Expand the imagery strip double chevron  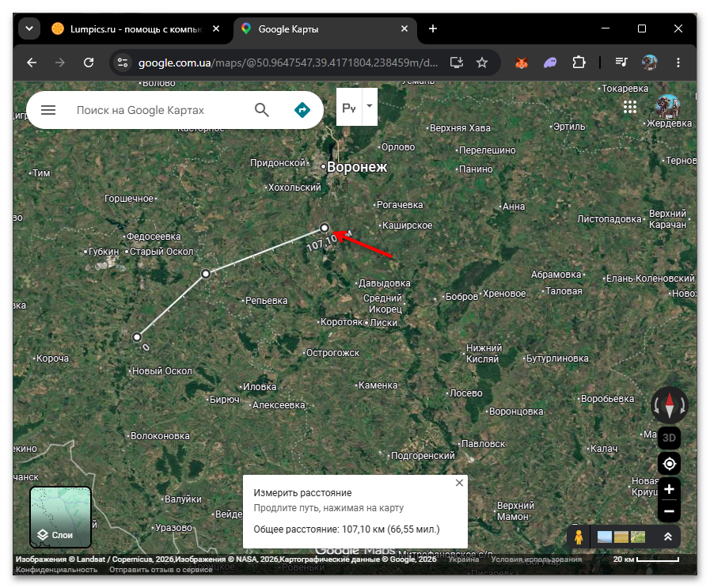click(x=667, y=537)
